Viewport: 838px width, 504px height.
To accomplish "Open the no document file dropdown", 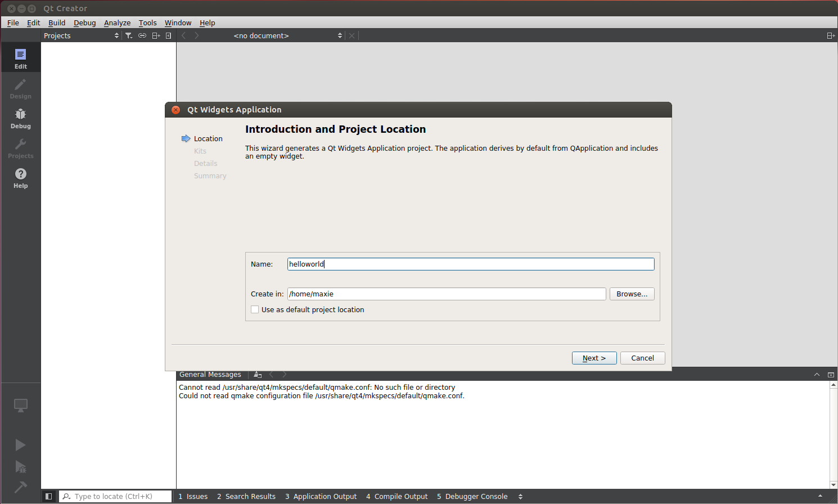I will pos(287,35).
